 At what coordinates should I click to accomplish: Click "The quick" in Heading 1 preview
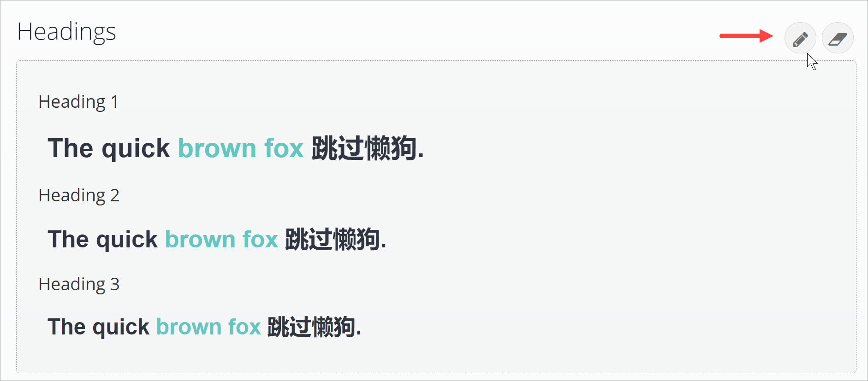(x=109, y=148)
